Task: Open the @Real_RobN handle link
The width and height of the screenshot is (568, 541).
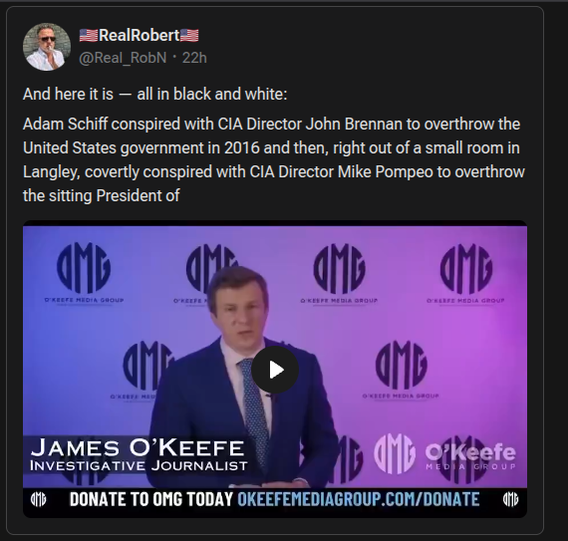Action: point(123,58)
